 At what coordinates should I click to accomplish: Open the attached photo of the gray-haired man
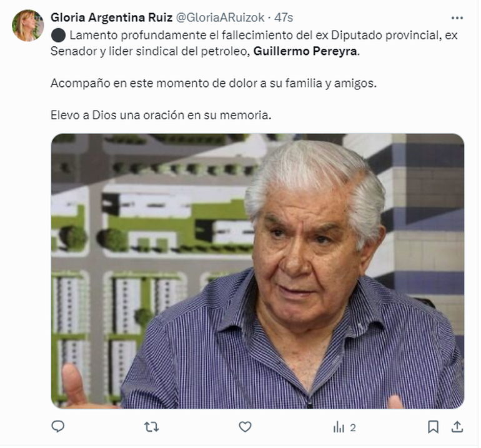257,271
